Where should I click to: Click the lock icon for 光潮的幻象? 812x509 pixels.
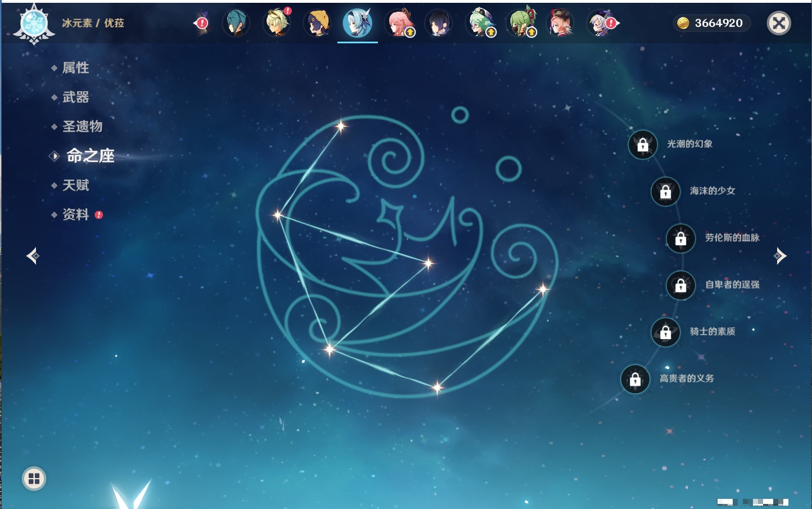[x=643, y=145]
